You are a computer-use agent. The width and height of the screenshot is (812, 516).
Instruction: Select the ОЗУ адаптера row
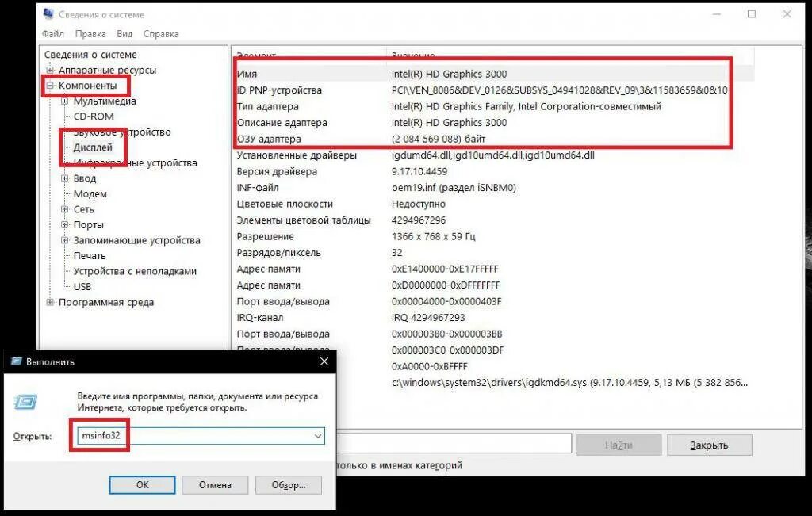[495, 139]
